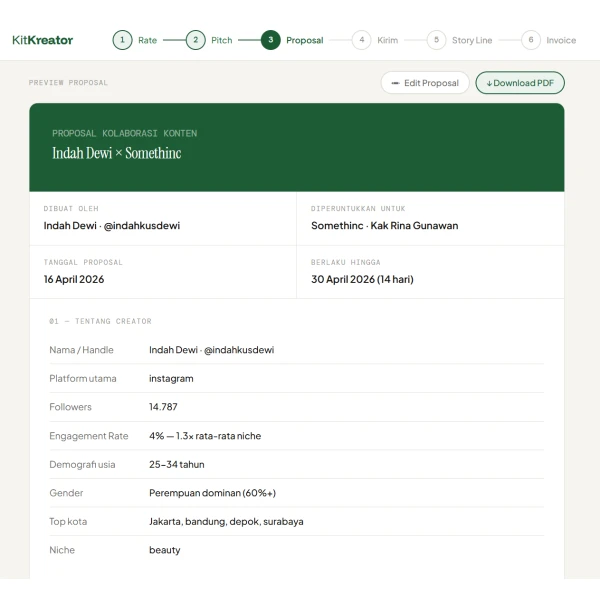Click the Niche row label

point(62,550)
